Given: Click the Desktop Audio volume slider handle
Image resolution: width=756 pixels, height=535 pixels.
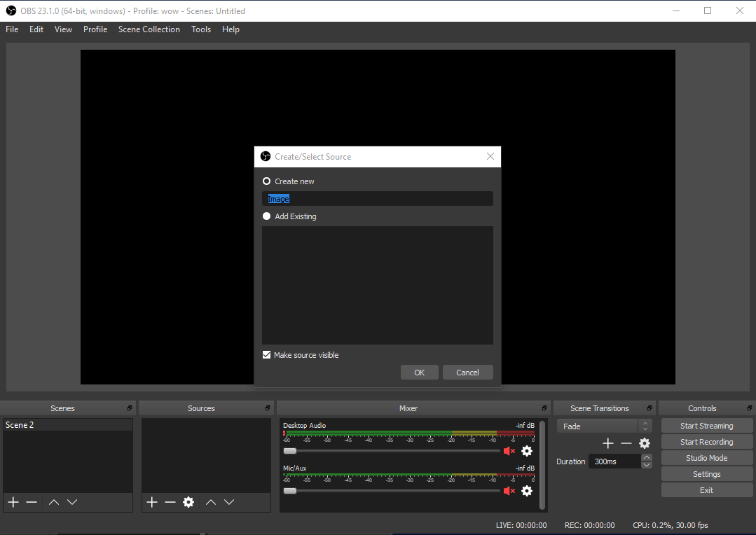Looking at the screenshot, I should point(290,451).
